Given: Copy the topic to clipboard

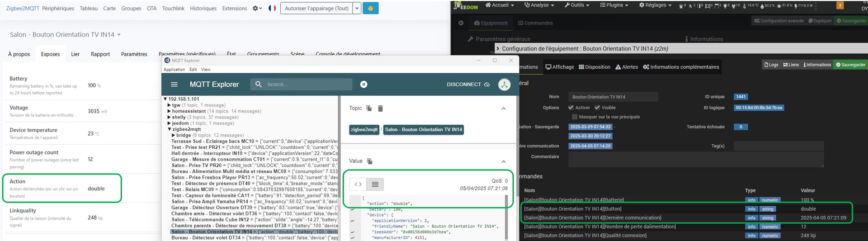Looking at the screenshot, I should point(369,108).
